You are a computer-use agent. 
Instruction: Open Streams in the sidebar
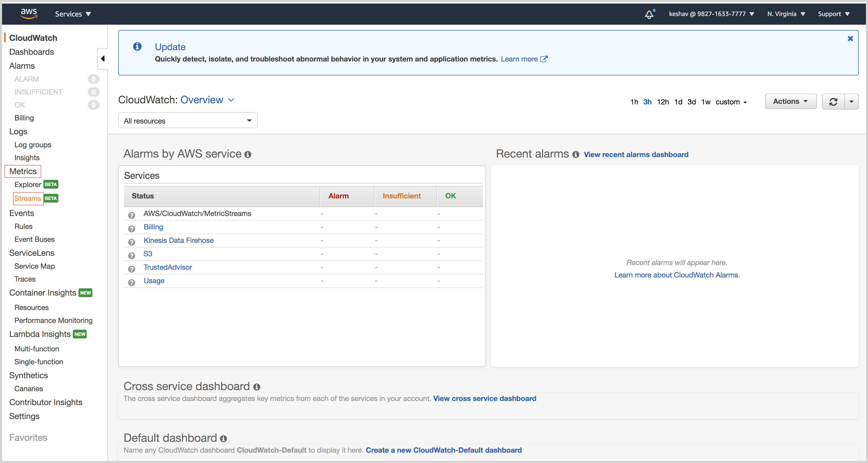tap(28, 198)
